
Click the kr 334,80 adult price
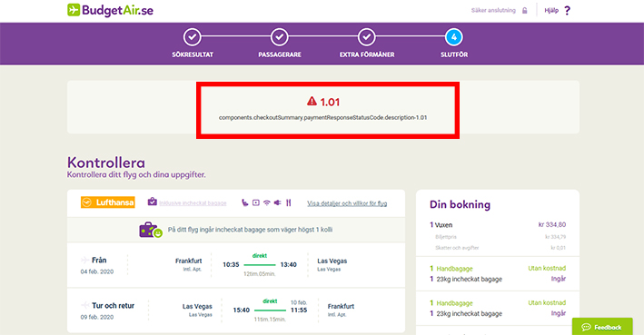pos(552,224)
